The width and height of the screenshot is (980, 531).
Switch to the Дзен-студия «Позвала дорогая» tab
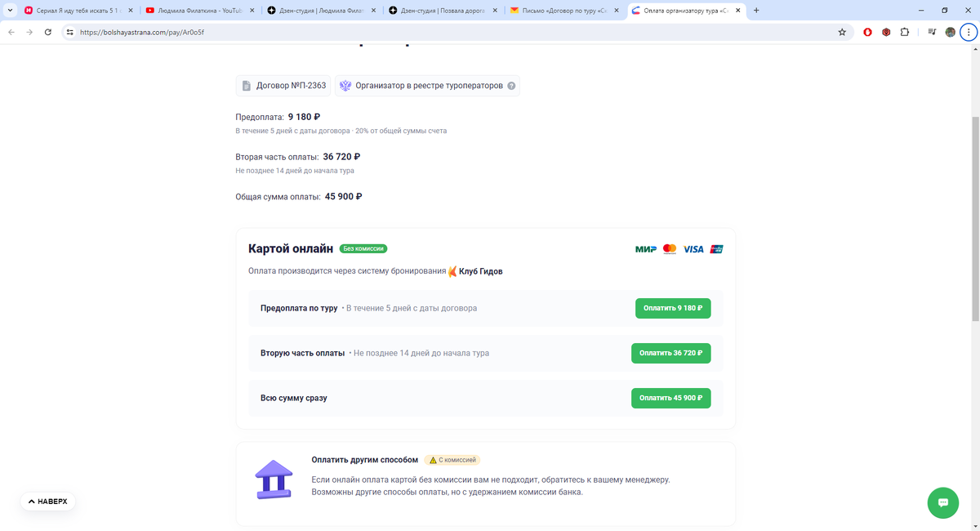tap(443, 11)
